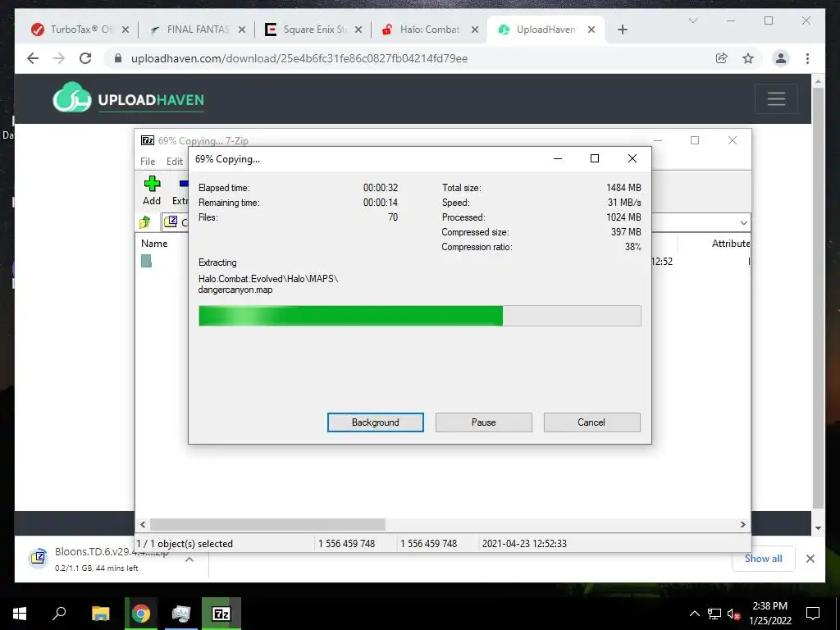Go up one folder level in 7-Zip

145,221
